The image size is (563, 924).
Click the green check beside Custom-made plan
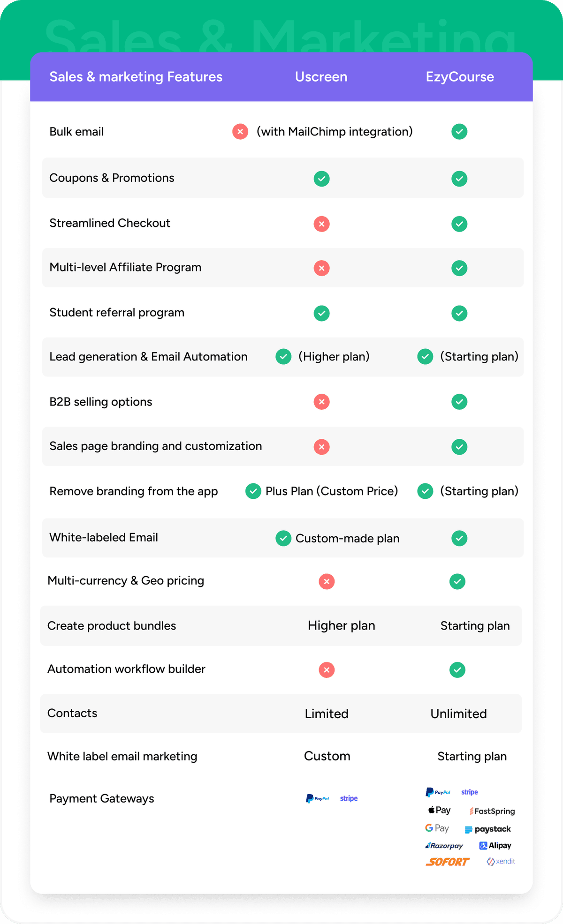coord(283,538)
